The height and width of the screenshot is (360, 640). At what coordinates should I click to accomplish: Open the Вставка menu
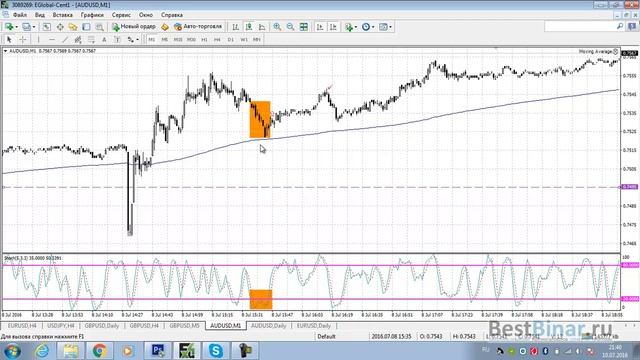tap(62, 15)
